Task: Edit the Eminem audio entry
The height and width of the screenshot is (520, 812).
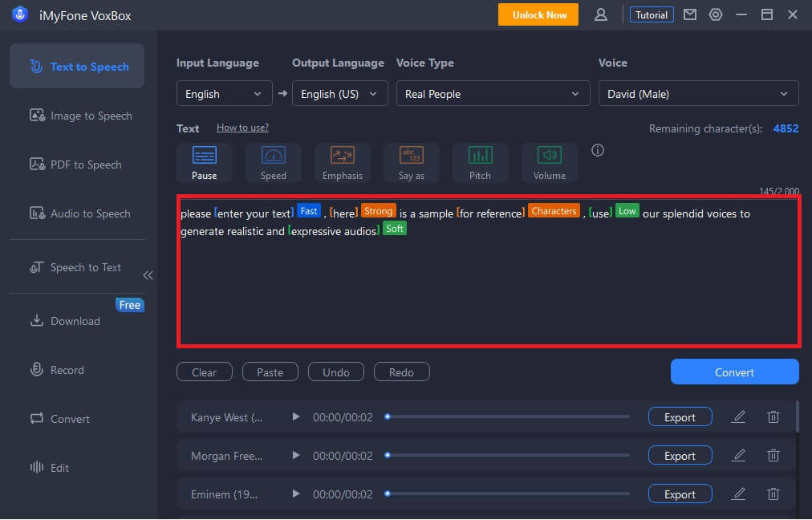Action: tap(738, 494)
